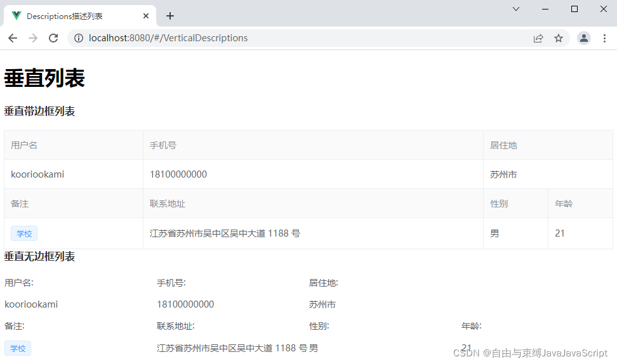Click 苏州市 value in borderless list
This screenshot has width=617, height=364.
coord(322,304)
